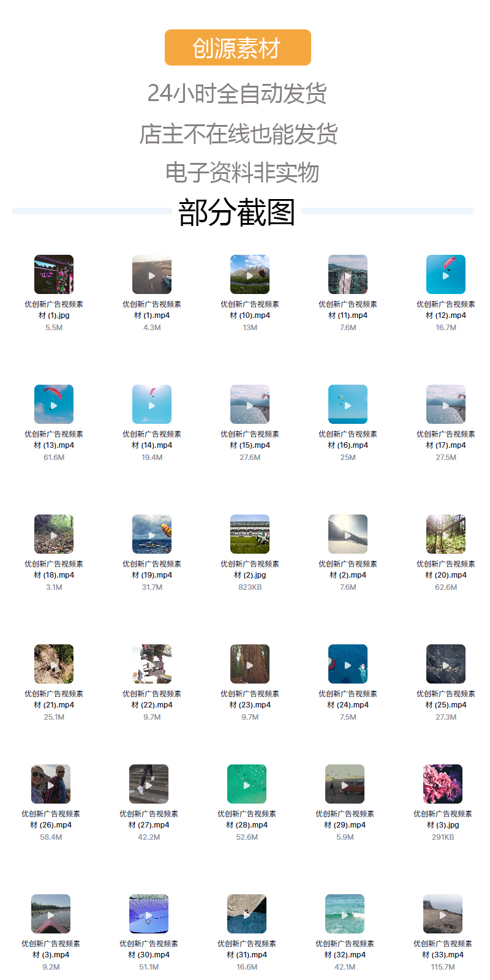The image size is (490, 980).
Task: Play video thumbnail 材 (30).mp4
Action: point(149,914)
